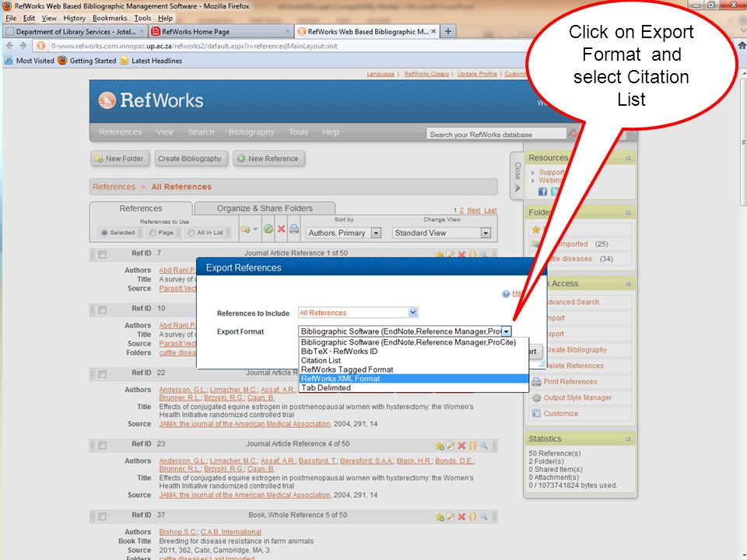Click the 'New Folder' button
Image resolution: width=747 pixels, height=560 pixels.
click(120, 159)
